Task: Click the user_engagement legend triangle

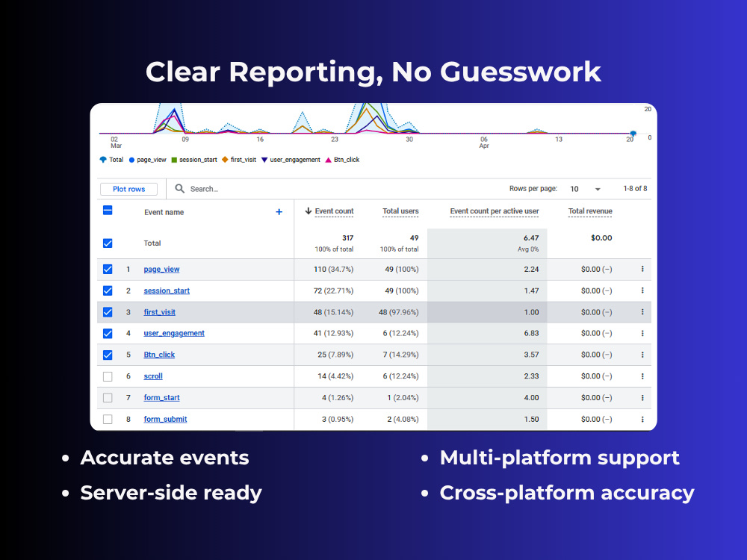Action: coord(264,160)
